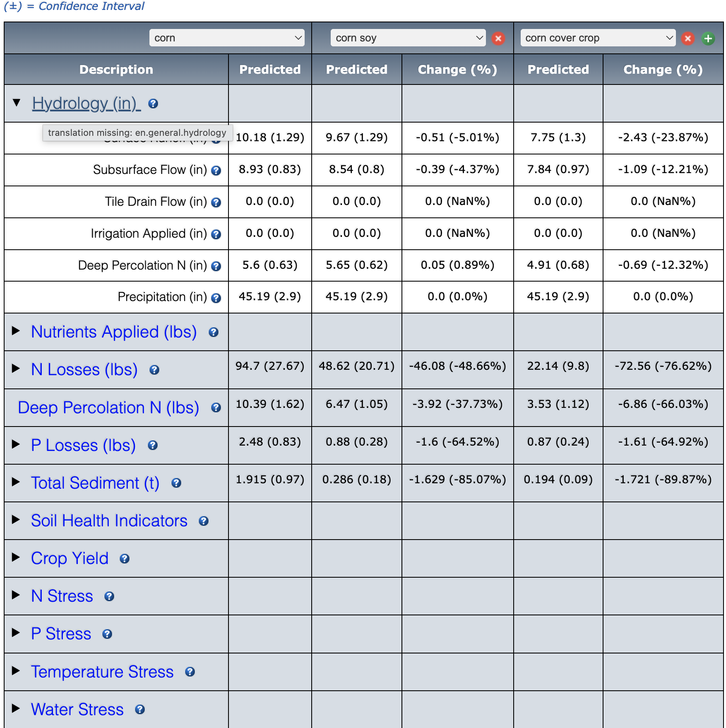Image resolution: width=726 pixels, height=728 pixels.
Task: Open help icon for Nutrients Applied (lbs)
Action: tap(214, 332)
